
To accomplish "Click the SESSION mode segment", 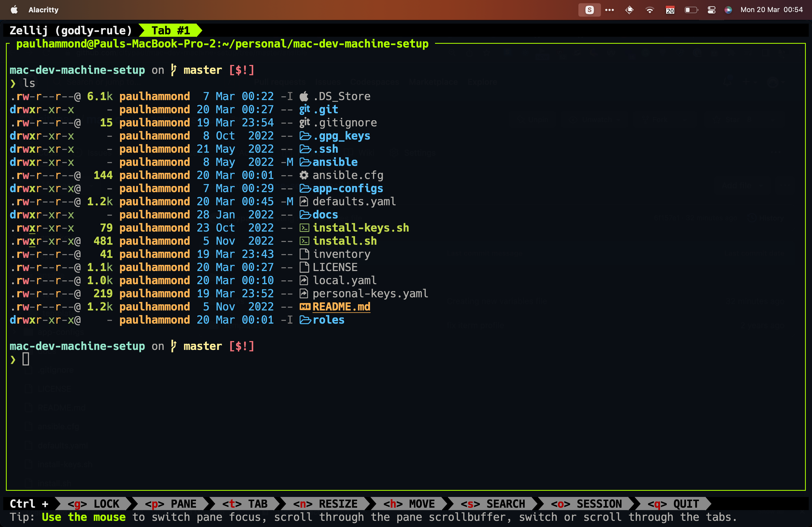I will (586, 503).
